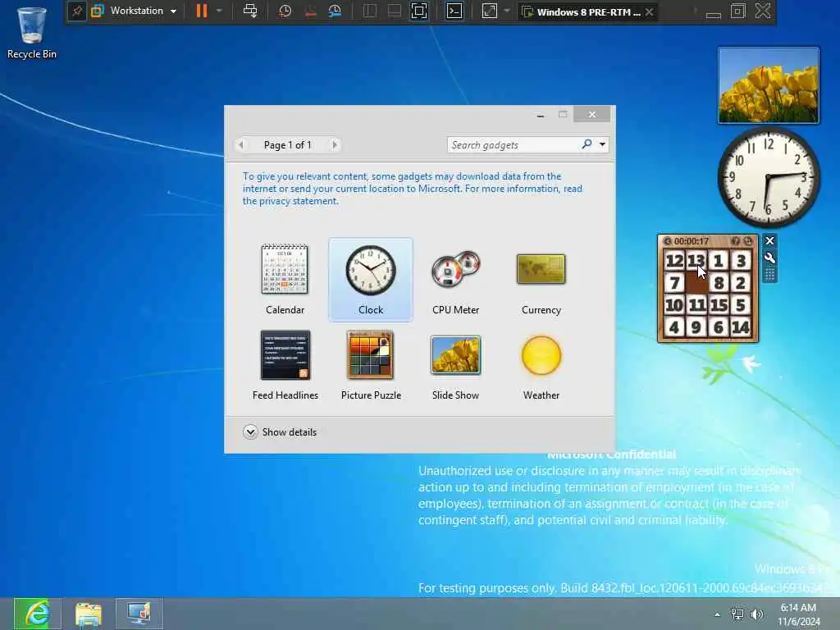The width and height of the screenshot is (840, 630).
Task: Close the gadget gallery window
Action: (592, 114)
